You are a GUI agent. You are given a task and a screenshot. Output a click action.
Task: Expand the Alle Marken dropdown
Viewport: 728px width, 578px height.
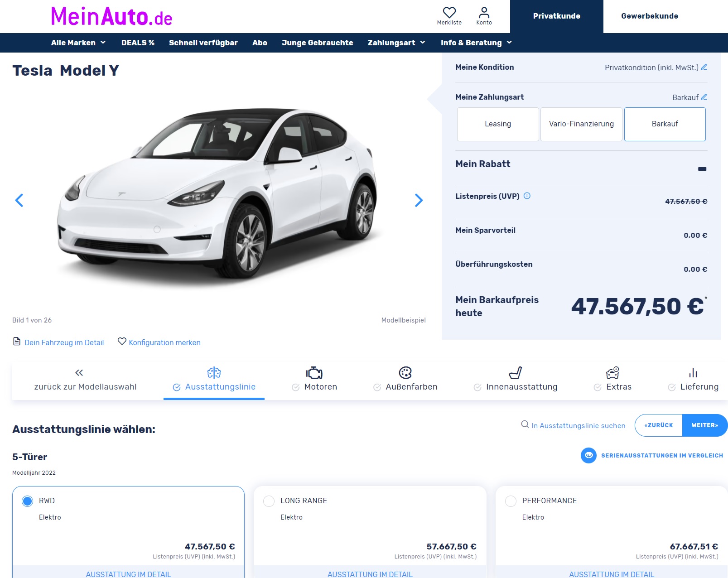tap(78, 43)
